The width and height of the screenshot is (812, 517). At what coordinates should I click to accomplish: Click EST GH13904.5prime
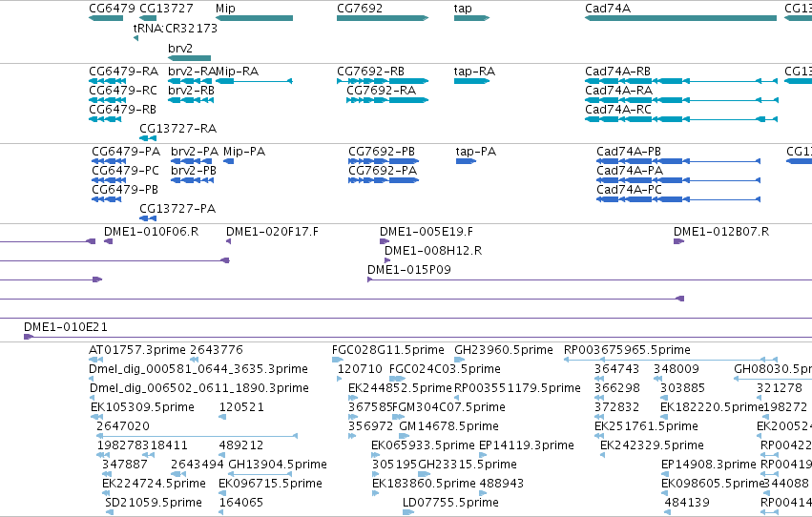260,475
